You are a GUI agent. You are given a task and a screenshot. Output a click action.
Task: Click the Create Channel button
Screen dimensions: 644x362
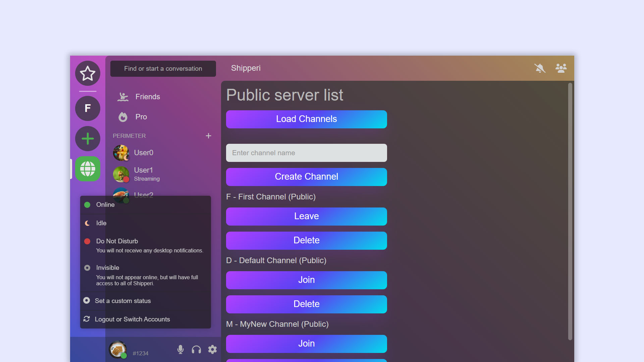tap(306, 177)
